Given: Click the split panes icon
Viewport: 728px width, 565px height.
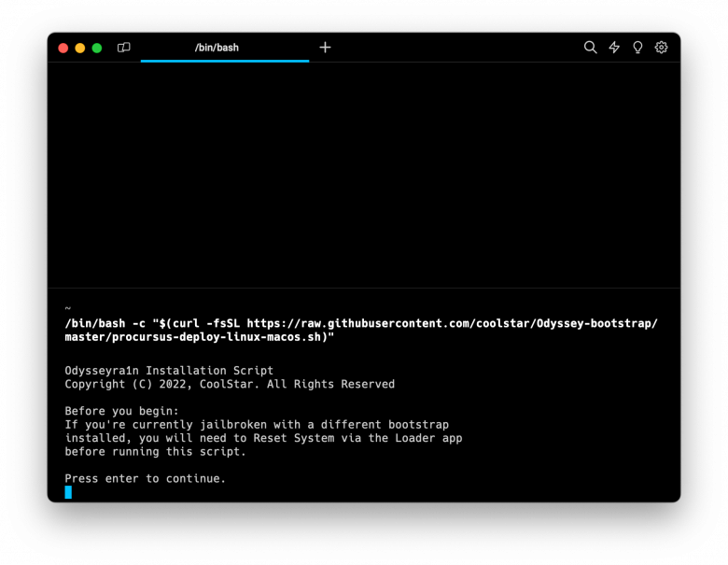Looking at the screenshot, I should tap(124, 48).
